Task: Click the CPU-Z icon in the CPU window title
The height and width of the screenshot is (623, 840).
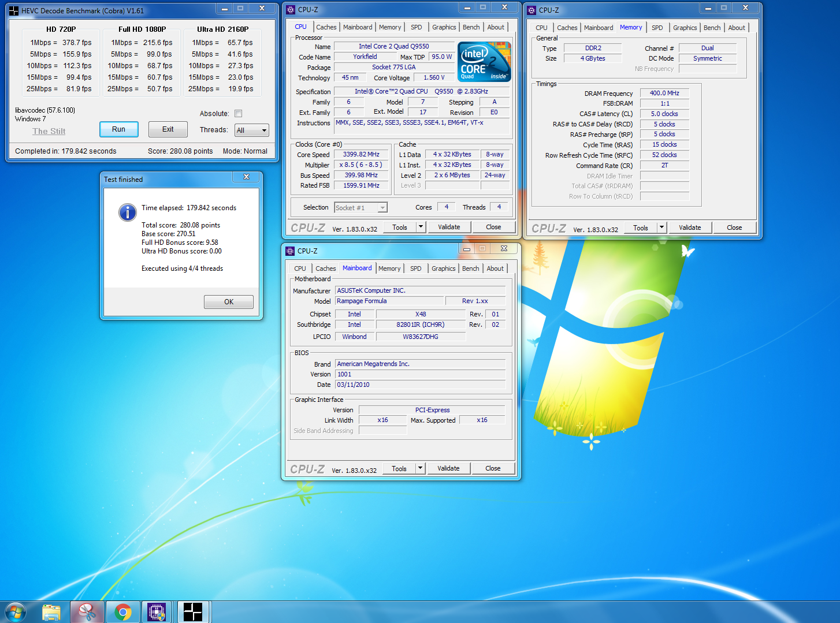Action: point(291,10)
